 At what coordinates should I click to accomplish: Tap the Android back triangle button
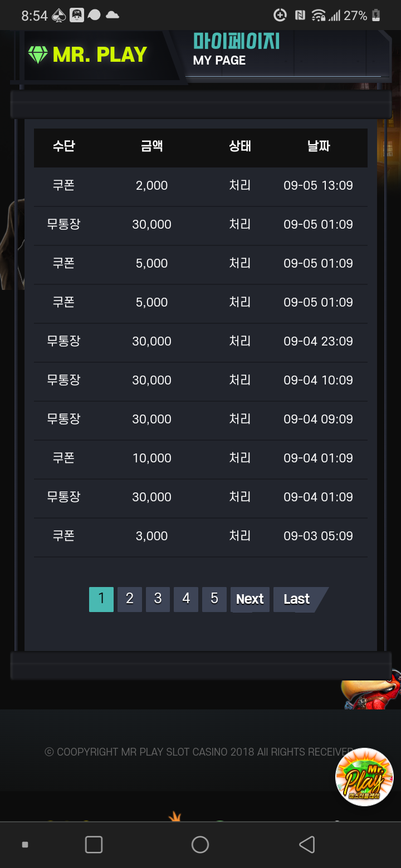pyautogui.click(x=307, y=845)
